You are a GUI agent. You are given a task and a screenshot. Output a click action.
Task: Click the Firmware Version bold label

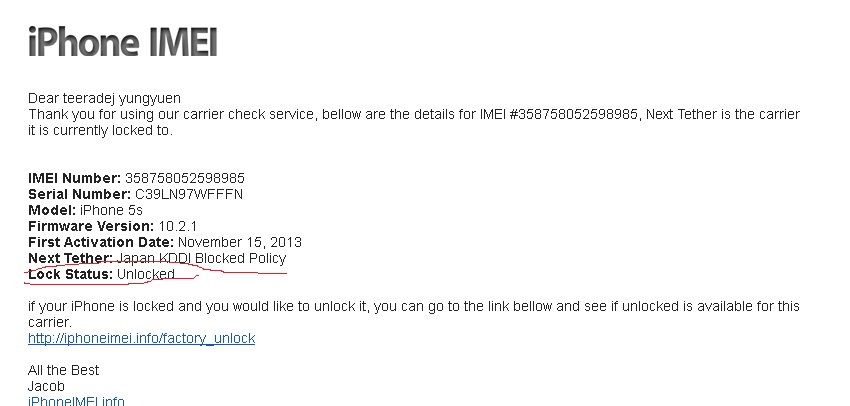coord(91,226)
